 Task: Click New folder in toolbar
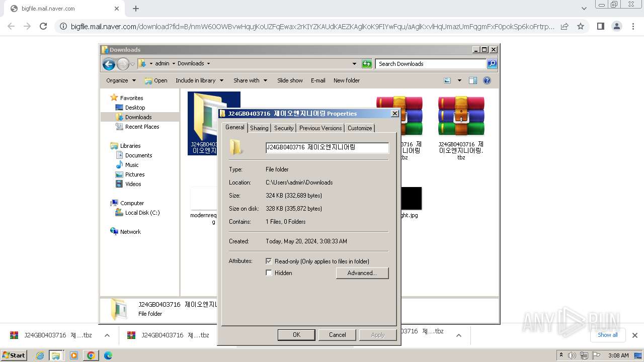pos(347,80)
